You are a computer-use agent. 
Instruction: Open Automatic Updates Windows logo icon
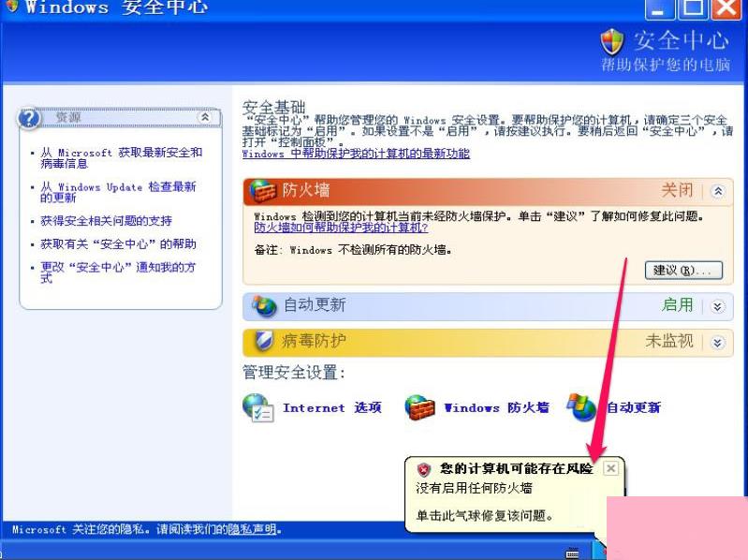click(581, 407)
